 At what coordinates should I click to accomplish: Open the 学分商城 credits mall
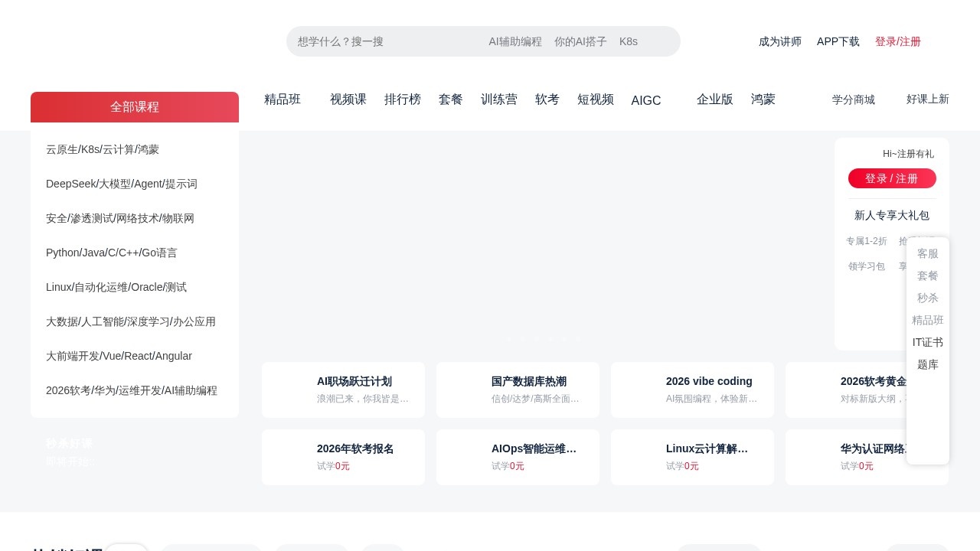pyautogui.click(x=853, y=99)
